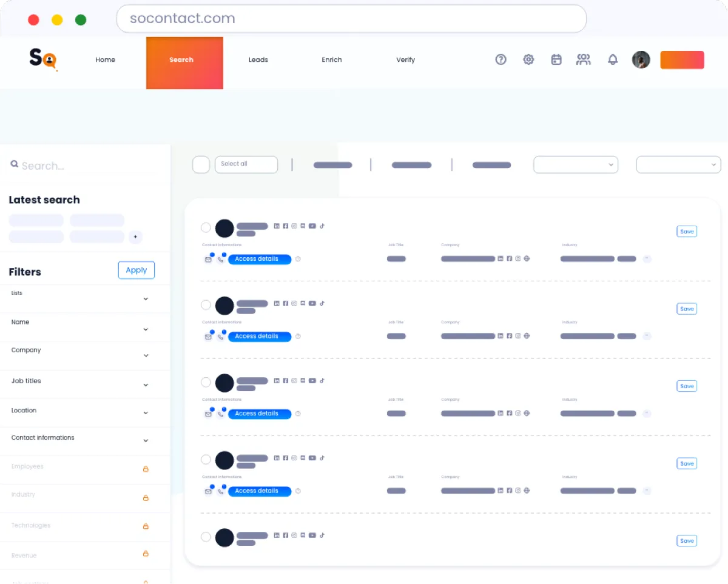Open the calendar icon in header
Screen dimensions: 728x584
[x=556, y=59]
